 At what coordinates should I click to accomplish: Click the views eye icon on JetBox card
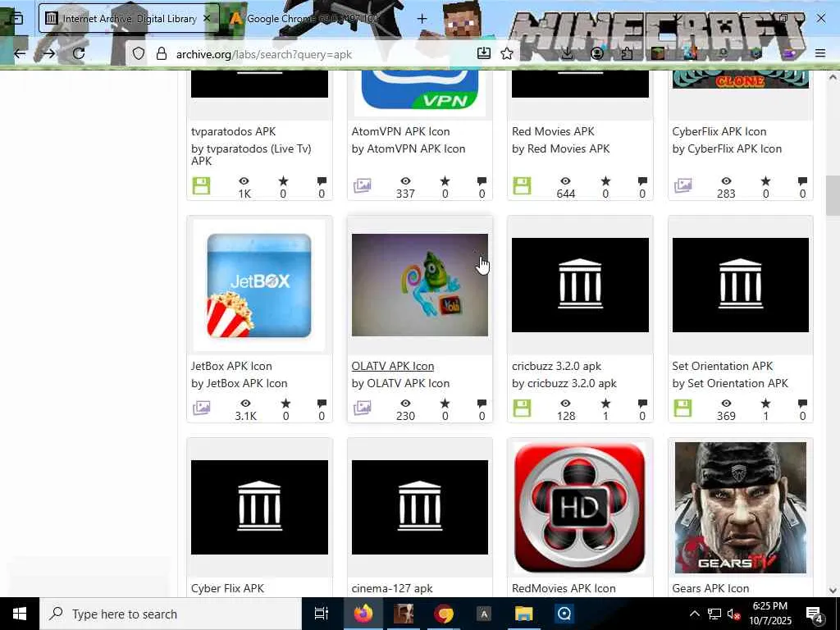pos(245,404)
